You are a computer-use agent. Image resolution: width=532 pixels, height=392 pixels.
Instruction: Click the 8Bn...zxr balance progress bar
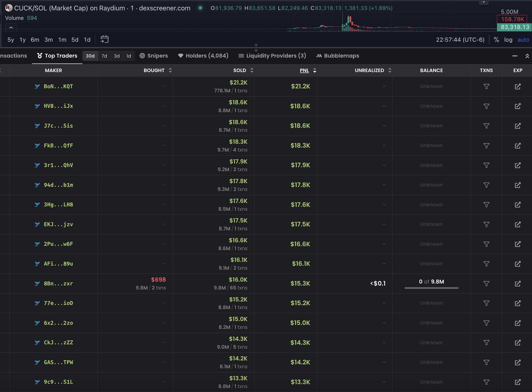pos(431,288)
